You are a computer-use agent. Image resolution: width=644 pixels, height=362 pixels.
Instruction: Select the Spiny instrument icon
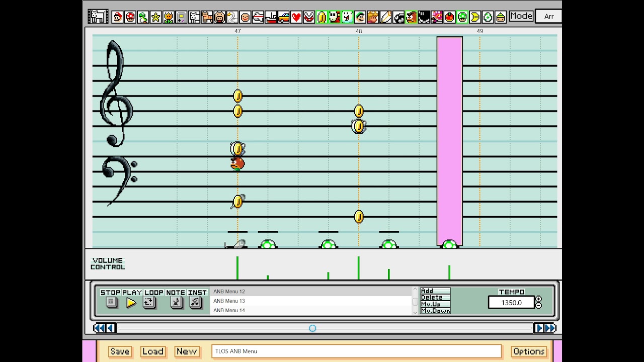click(x=437, y=17)
